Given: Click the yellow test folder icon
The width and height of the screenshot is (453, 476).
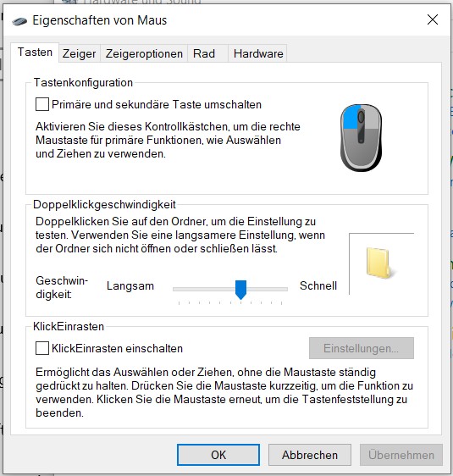Looking at the screenshot, I should [x=379, y=263].
